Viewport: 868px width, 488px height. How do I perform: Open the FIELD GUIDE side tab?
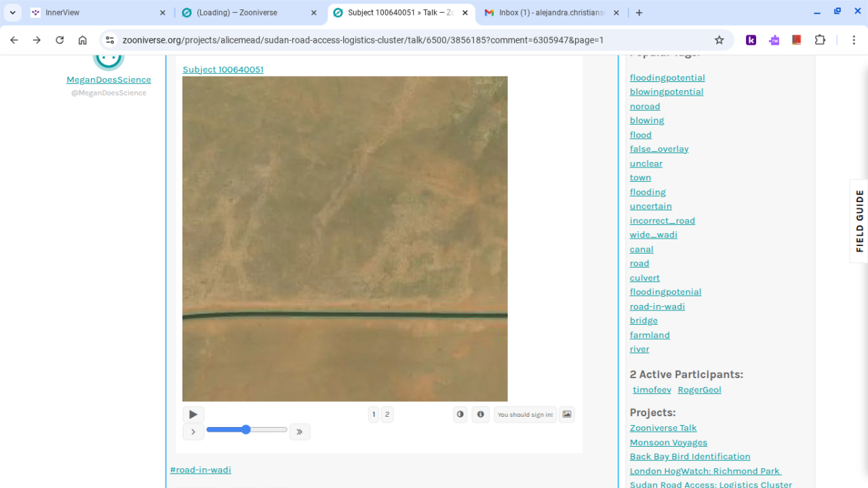coord(859,221)
